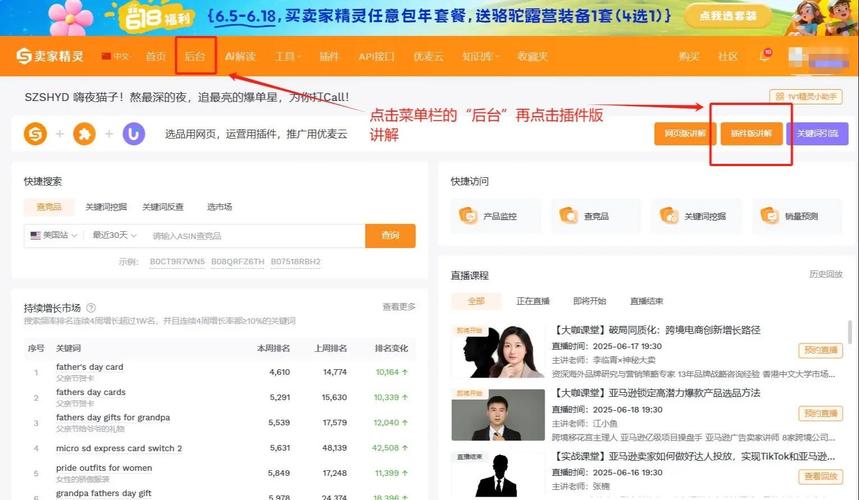
Task: Expand the 知识库 menu
Action: coord(480,56)
